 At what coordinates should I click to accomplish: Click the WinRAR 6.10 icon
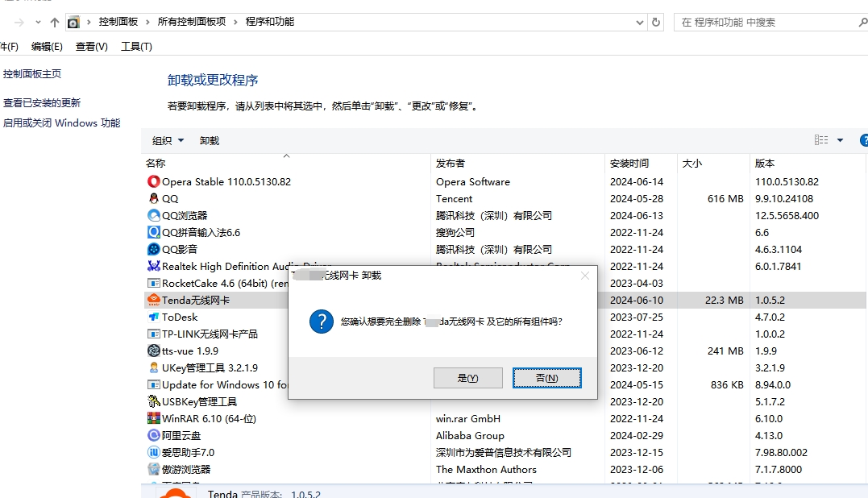click(x=153, y=418)
